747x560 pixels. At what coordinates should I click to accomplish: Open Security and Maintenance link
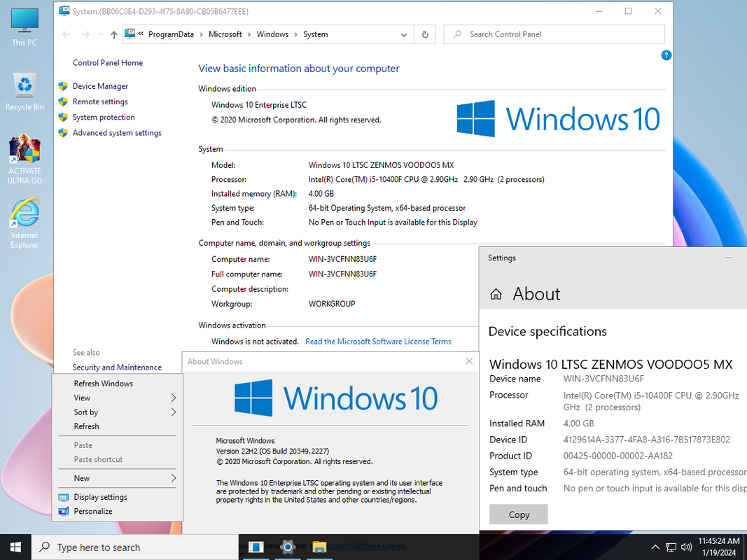click(x=117, y=367)
